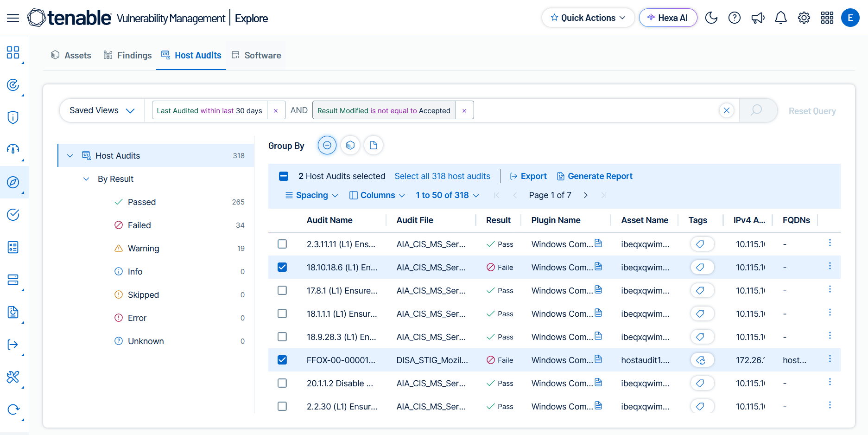Switch to the Findings tab
868x435 pixels.
tap(127, 55)
